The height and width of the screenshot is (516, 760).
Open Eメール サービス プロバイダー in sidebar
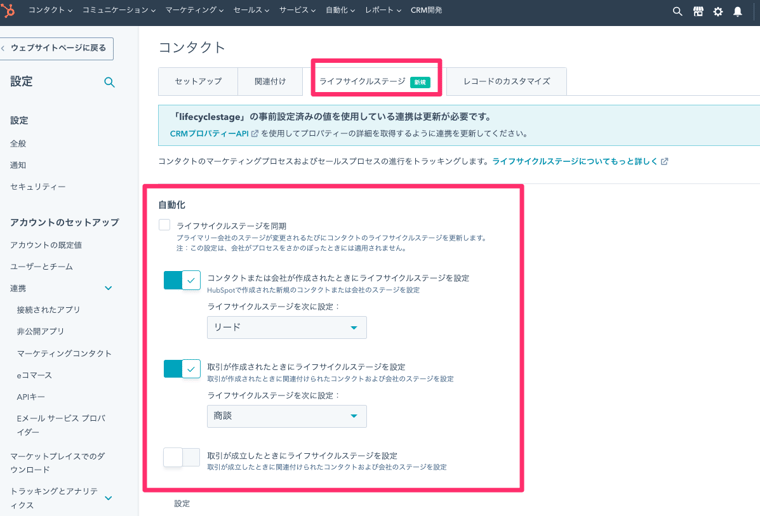[61, 425]
